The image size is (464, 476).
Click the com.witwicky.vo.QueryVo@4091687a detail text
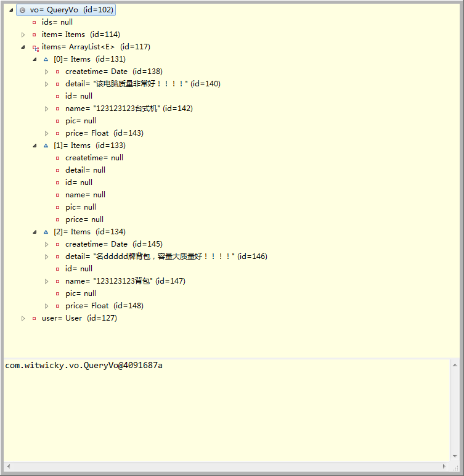(x=84, y=366)
